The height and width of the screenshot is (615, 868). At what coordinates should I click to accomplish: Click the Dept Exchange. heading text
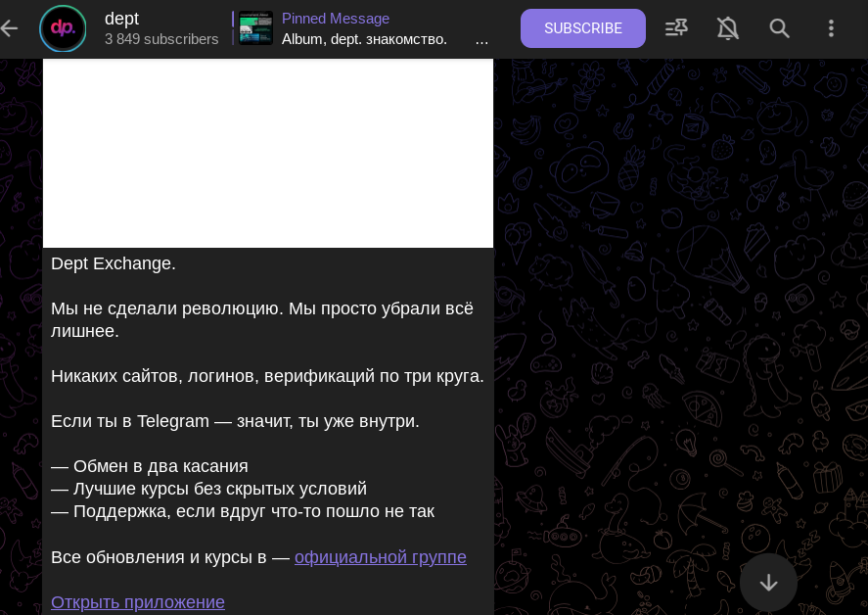114,263
